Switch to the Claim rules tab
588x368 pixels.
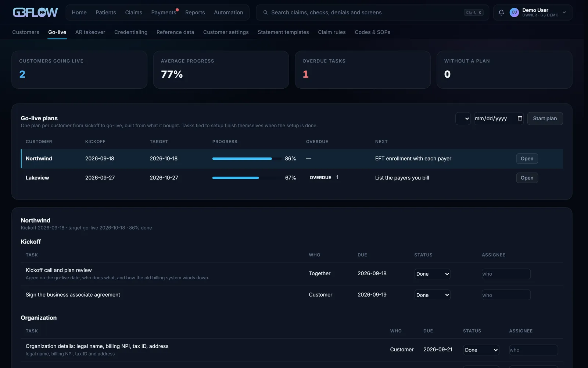pos(332,32)
